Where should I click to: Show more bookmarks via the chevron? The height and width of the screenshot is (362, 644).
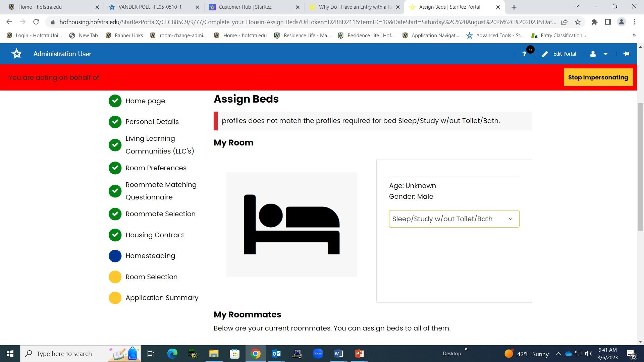point(634,35)
